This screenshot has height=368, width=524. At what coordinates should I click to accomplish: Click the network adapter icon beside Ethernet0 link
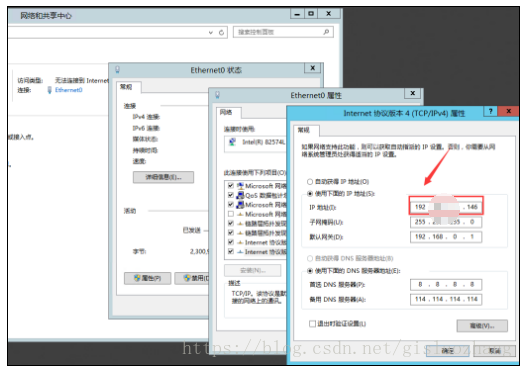click(49, 90)
